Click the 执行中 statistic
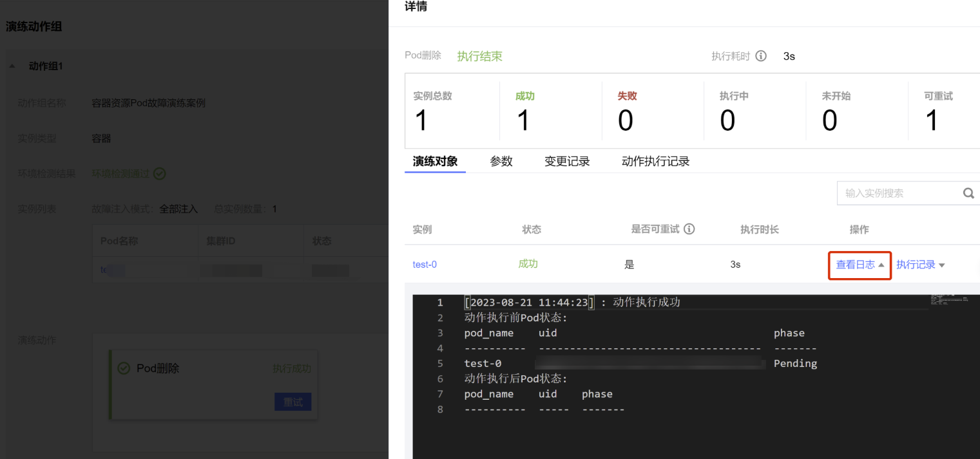Image resolution: width=980 pixels, height=459 pixels. pyautogui.click(x=734, y=111)
